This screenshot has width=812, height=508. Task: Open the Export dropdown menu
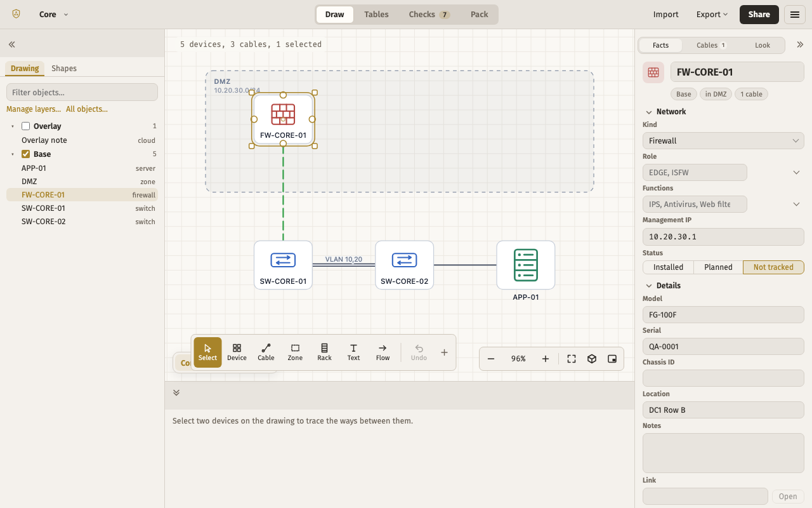point(712,15)
